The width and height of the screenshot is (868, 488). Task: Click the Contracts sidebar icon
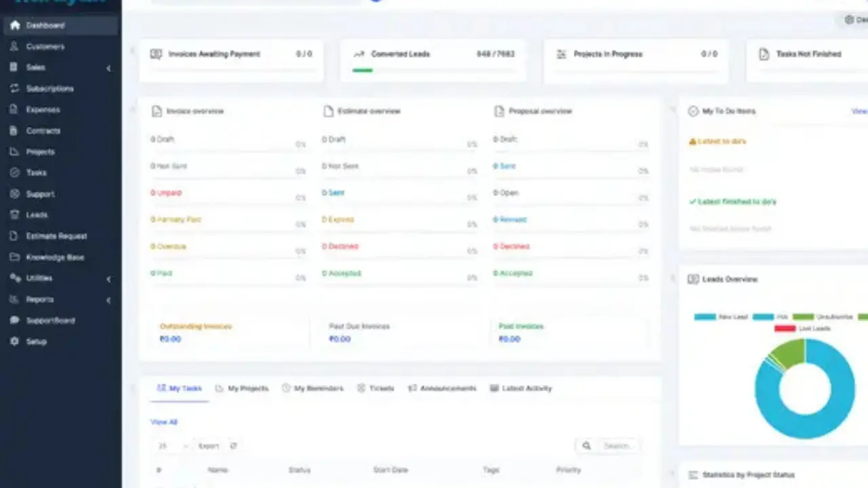(14, 131)
